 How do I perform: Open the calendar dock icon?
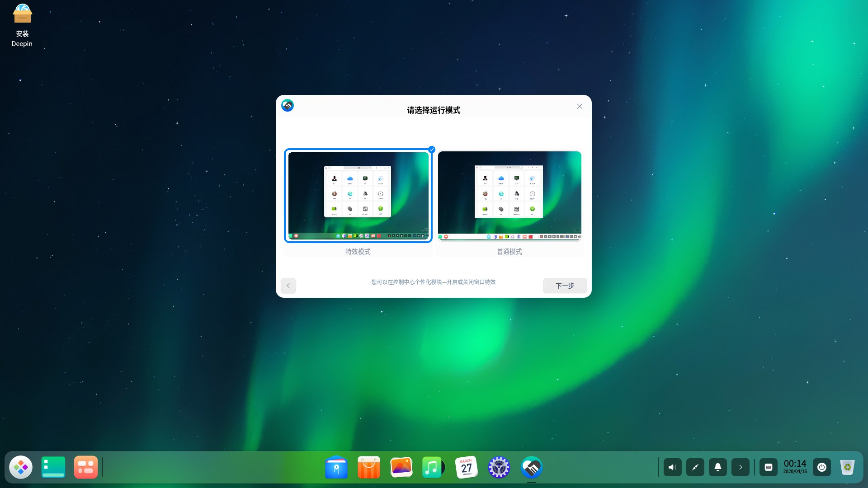[467, 467]
